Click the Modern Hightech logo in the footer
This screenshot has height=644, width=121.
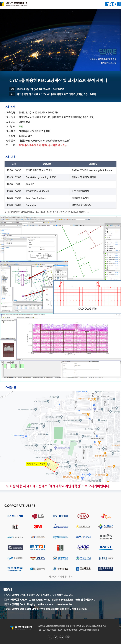point(21,628)
